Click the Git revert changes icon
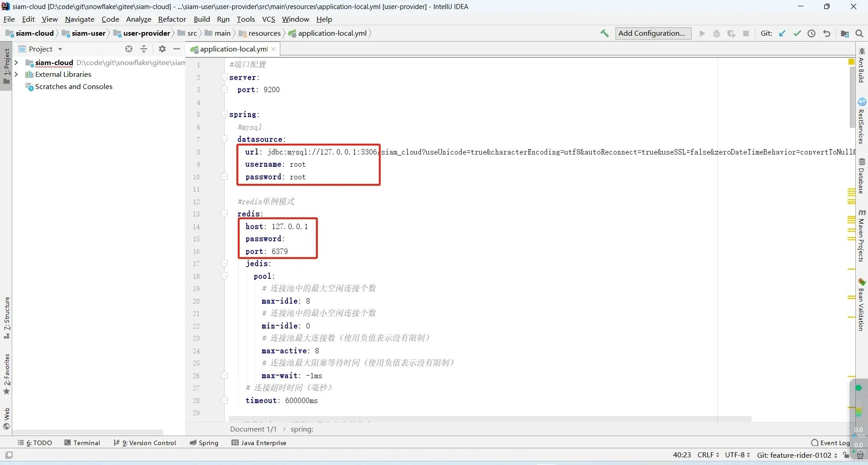The height and width of the screenshot is (465, 868). 826,33
